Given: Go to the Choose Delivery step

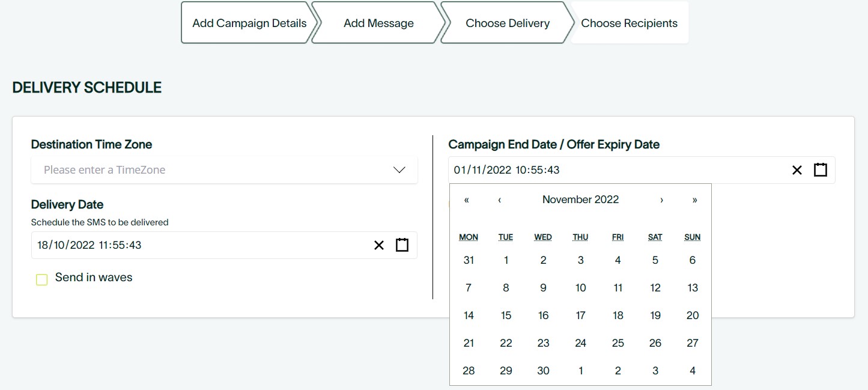Looking at the screenshot, I should [x=508, y=23].
